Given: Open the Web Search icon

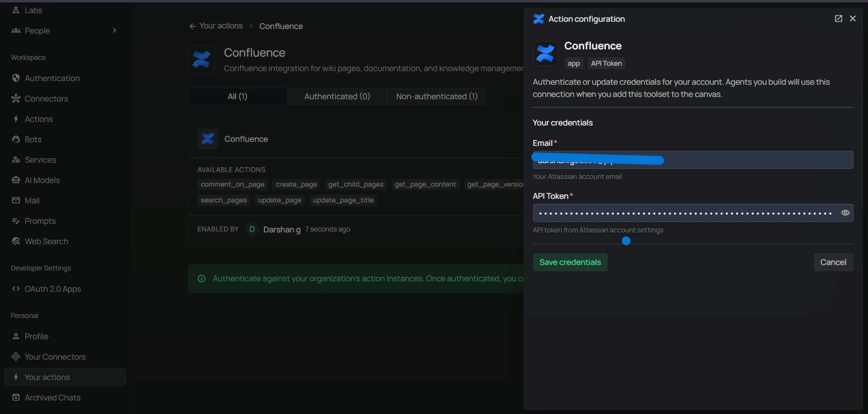Looking at the screenshot, I should coord(16,241).
